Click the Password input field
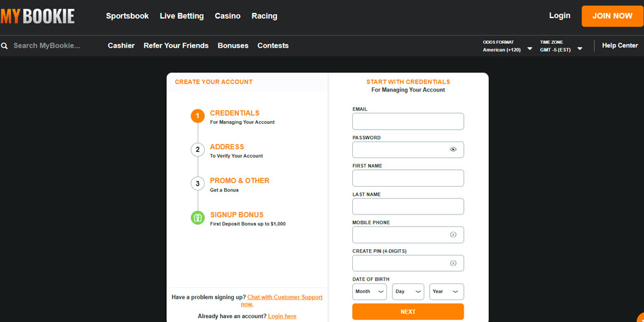 pyautogui.click(x=408, y=149)
